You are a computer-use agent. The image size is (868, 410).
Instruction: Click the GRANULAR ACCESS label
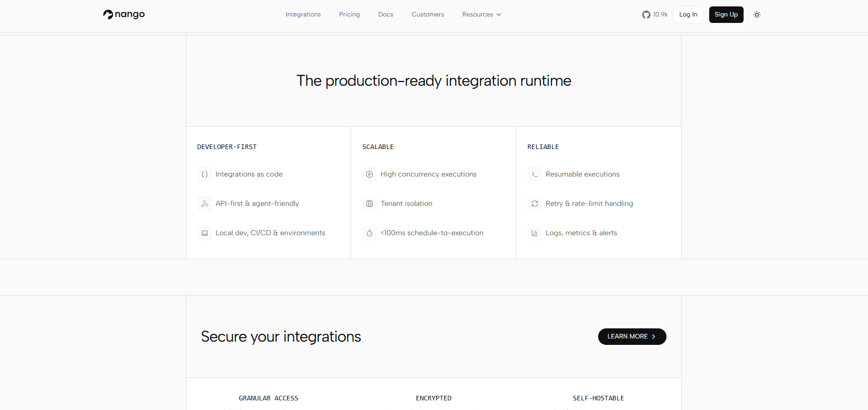point(269,398)
